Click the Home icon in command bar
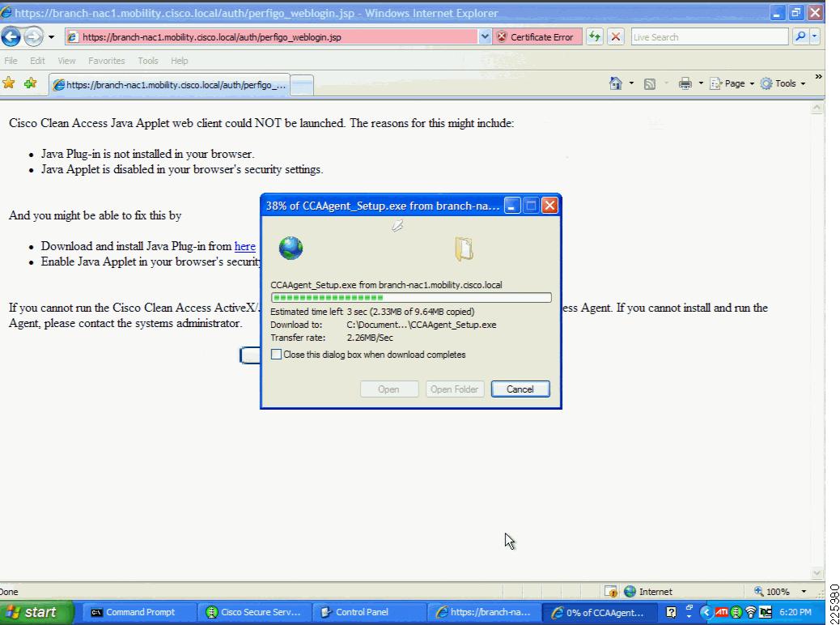 pyautogui.click(x=616, y=83)
